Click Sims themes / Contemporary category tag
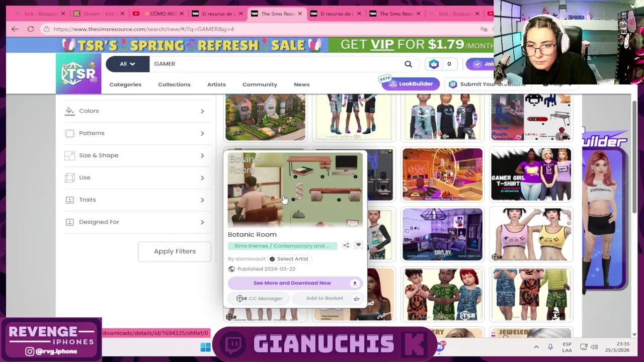The height and width of the screenshot is (362, 644). [x=282, y=246]
